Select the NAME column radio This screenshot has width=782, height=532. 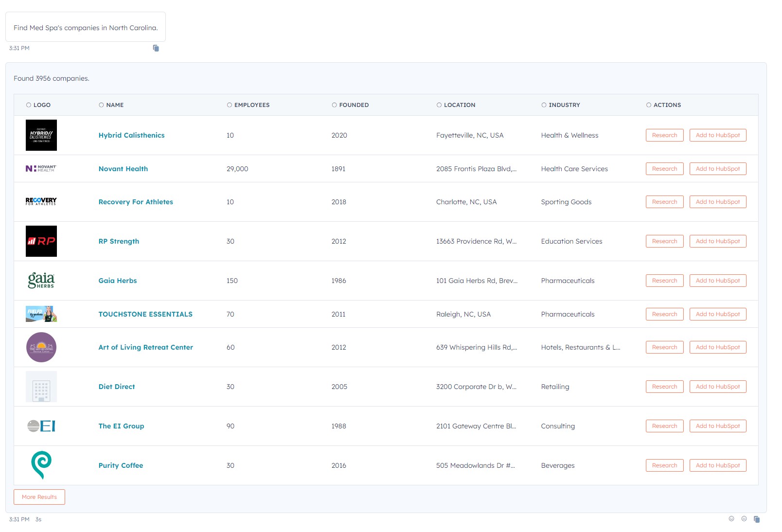pos(101,105)
